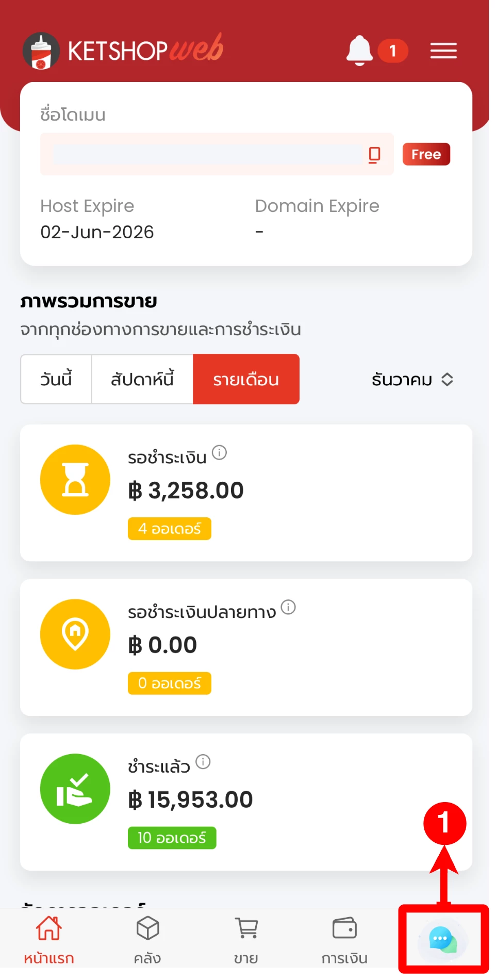The height and width of the screenshot is (980, 496).
Task: Click the Free plan badge
Action: click(426, 154)
